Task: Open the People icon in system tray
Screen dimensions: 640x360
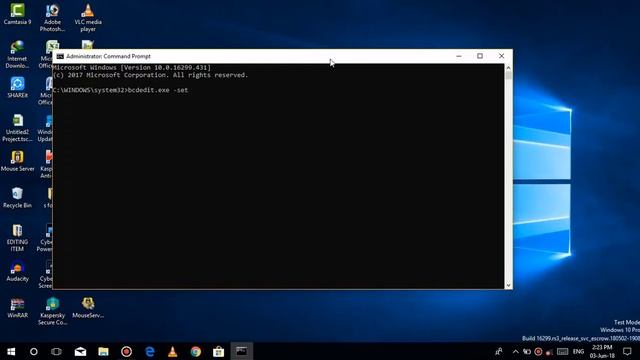Action: 499,351
